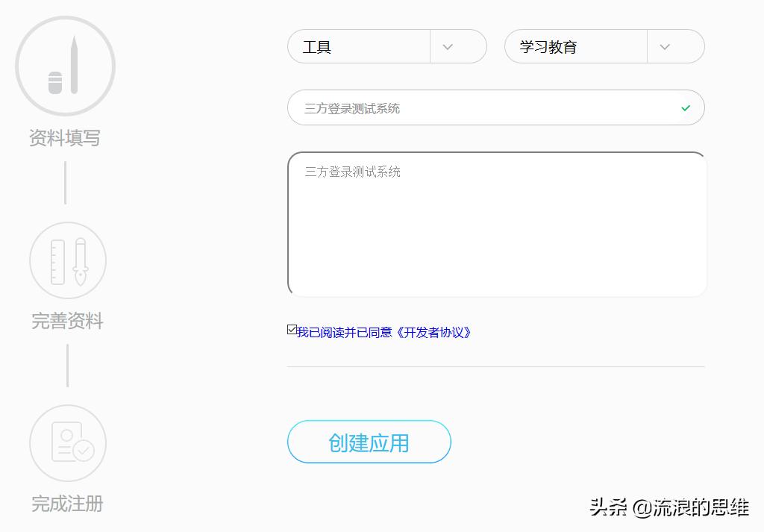Click the 资料填写 step label
764x532 pixels.
pyautogui.click(x=65, y=138)
